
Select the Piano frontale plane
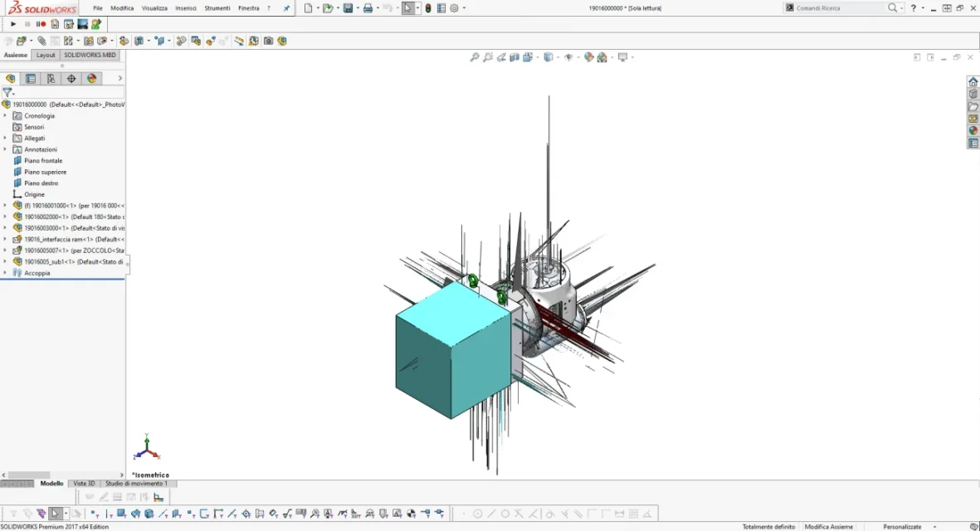[43, 161]
